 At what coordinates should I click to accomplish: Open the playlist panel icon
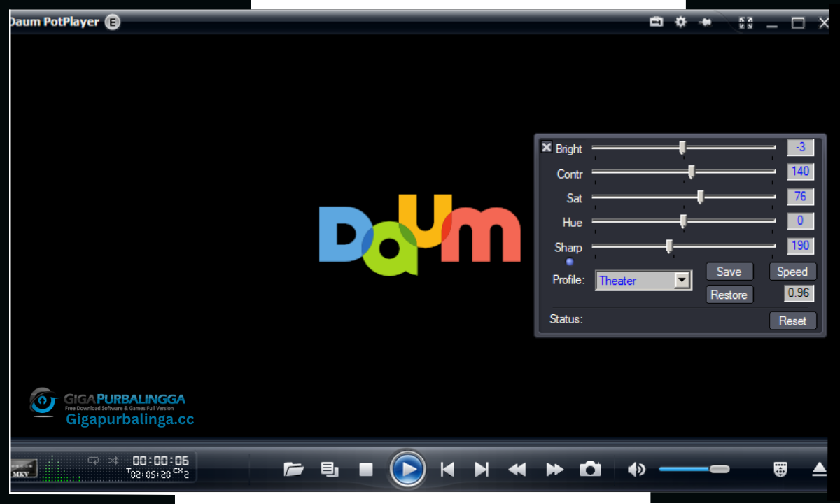click(330, 469)
